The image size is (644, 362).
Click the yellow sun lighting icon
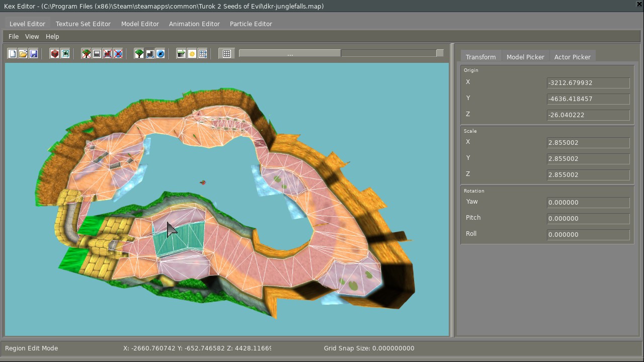[192, 54]
